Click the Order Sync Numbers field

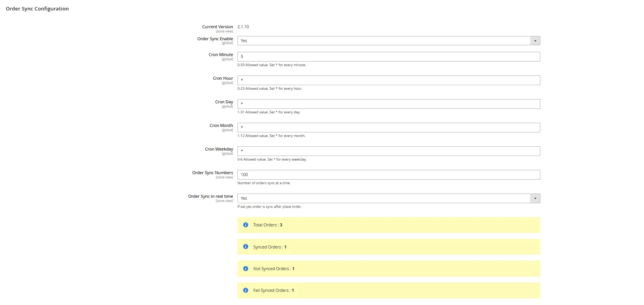click(x=388, y=175)
